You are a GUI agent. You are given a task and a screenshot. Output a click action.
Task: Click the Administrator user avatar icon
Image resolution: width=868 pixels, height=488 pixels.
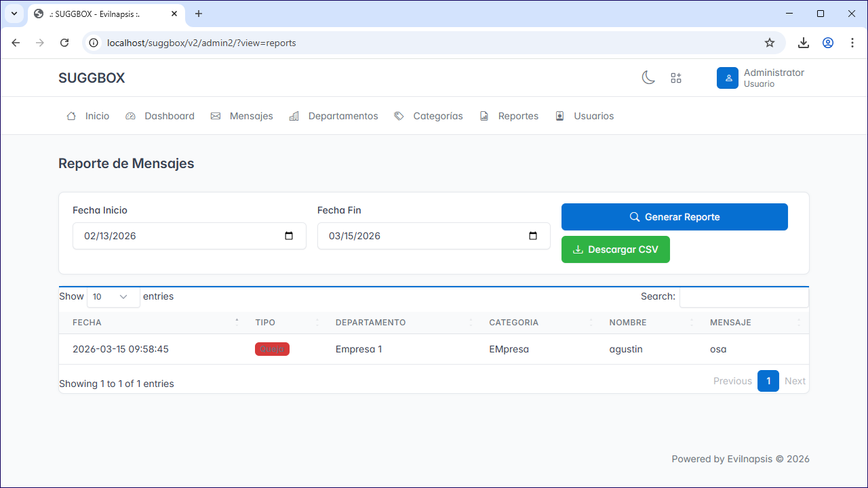728,78
